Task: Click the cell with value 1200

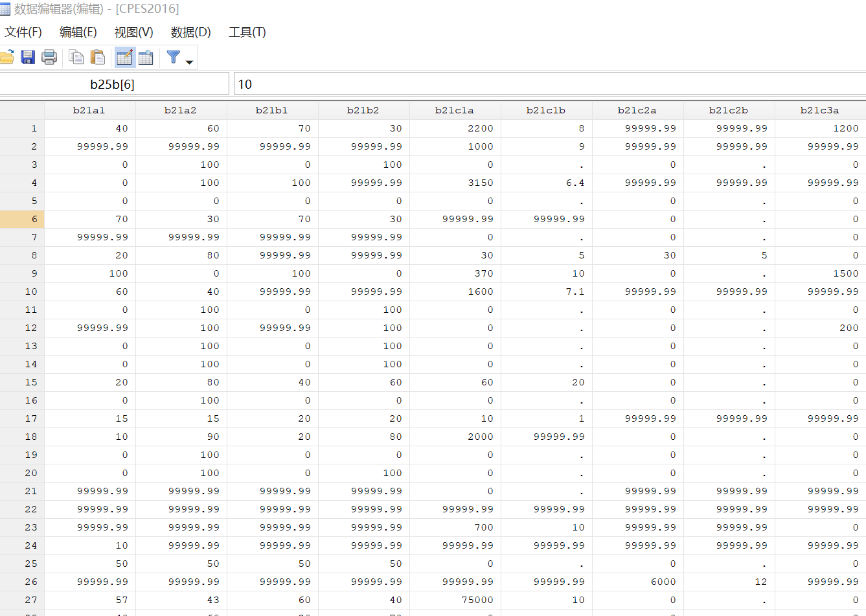Action: [820, 128]
